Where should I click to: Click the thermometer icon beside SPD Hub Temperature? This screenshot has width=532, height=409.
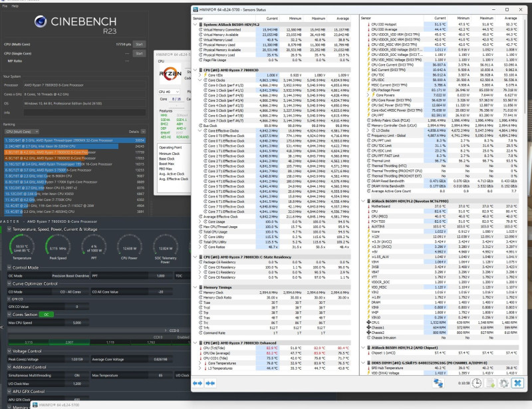(369, 368)
